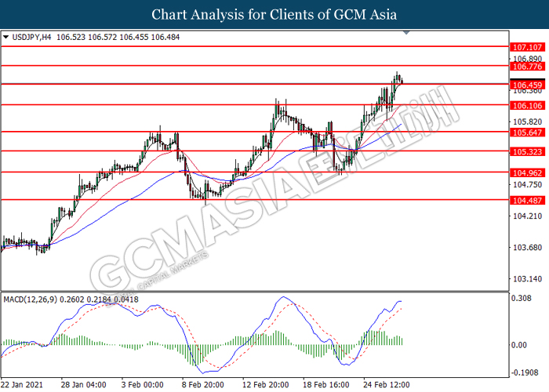This screenshot has width=549, height=392.
Task: Click the 106.459 current price label
Action: (x=527, y=84)
